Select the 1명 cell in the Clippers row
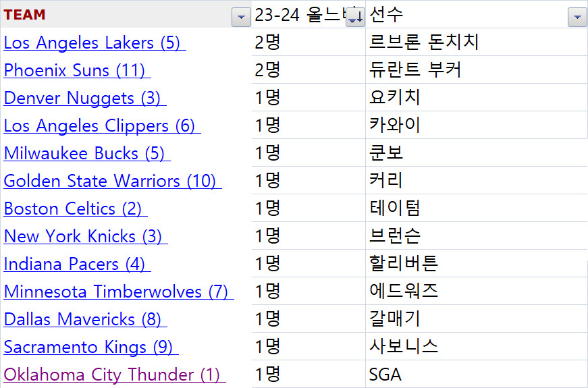The image size is (588, 388). 309,126
